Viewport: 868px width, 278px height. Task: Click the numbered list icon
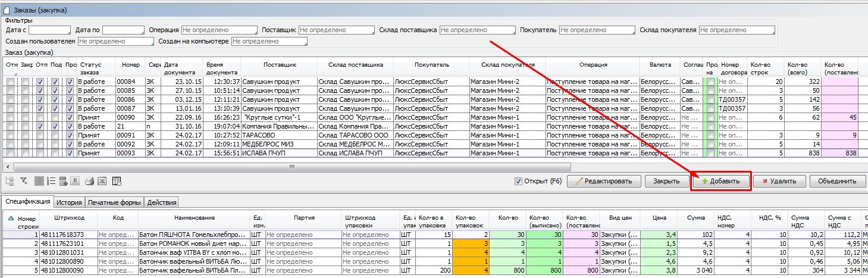51,182
